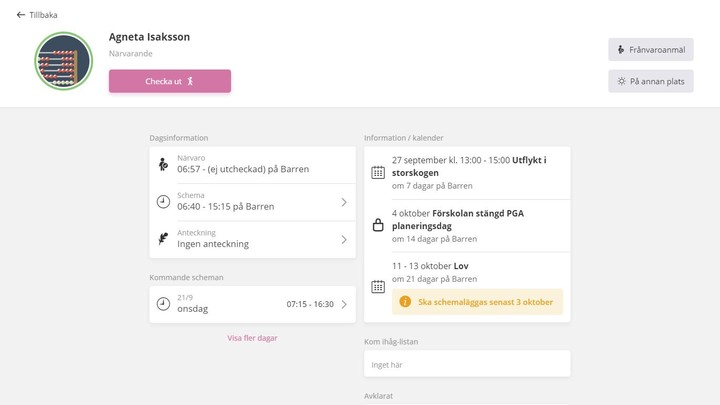The image size is (720, 405).
Task: Expand the Schema row chevron
Action: [344, 202]
